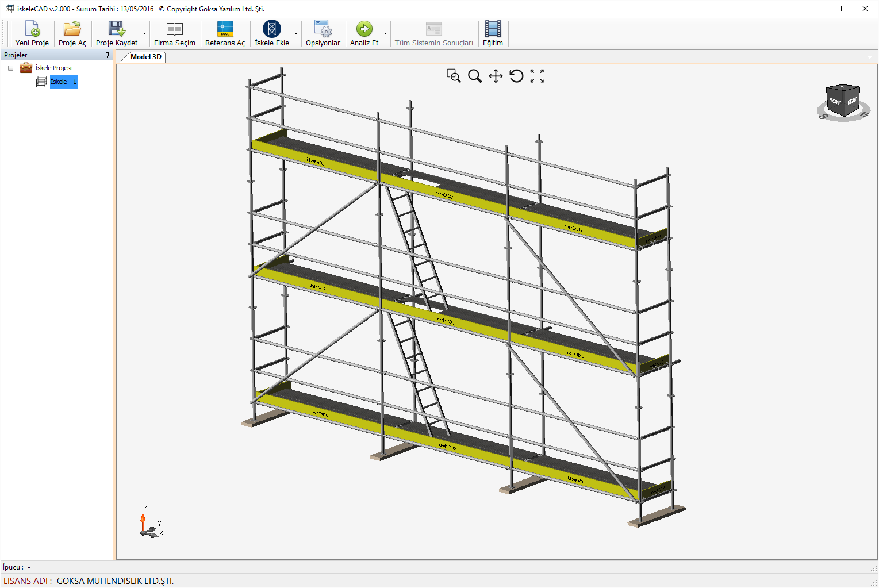
Task: Click the Yeni Proje toolbar icon
Action: (32, 33)
